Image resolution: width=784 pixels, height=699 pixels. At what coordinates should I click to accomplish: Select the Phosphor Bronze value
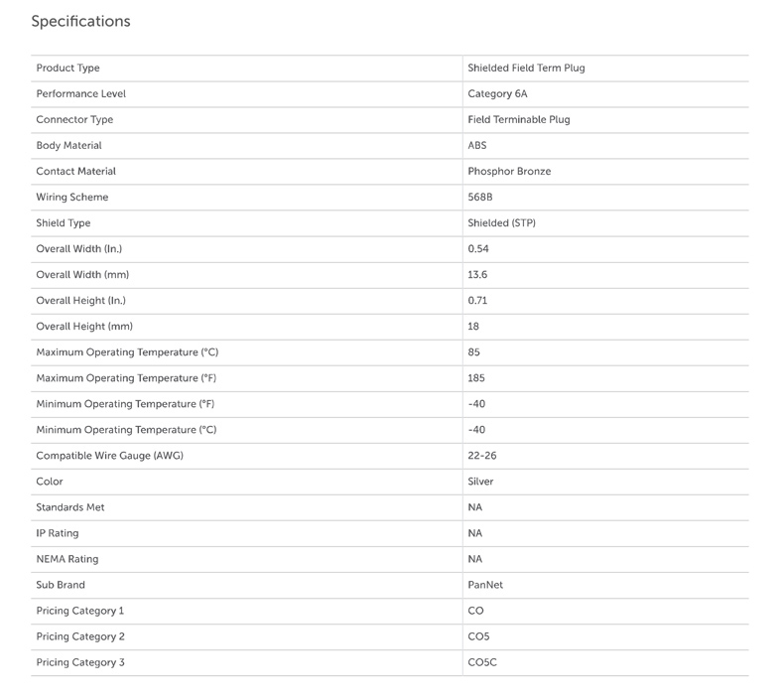point(509,172)
